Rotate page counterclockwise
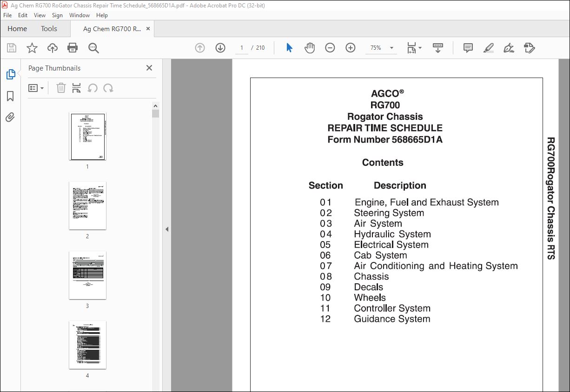The width and height of the screenshot is (570, 392). pyautogui.click(x=93, y=88)
